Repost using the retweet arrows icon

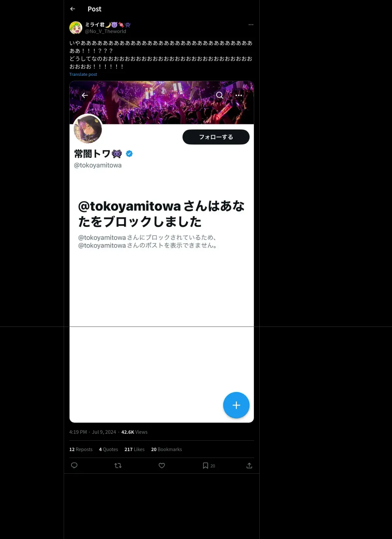point(118,465)
